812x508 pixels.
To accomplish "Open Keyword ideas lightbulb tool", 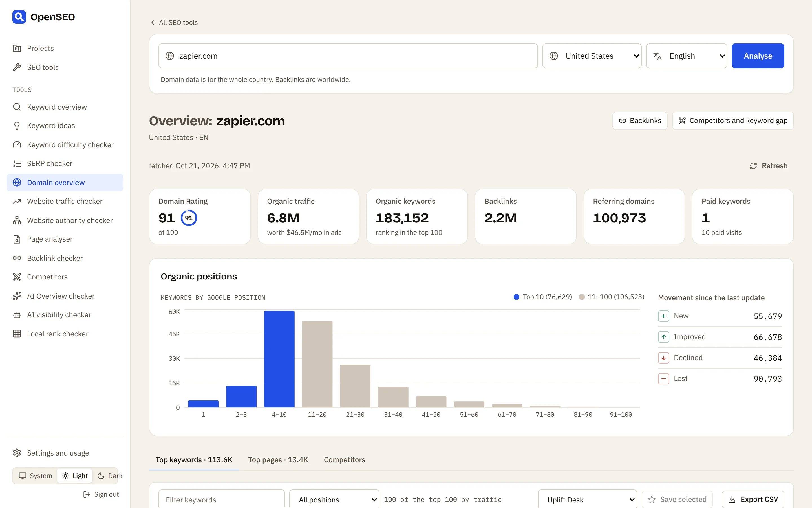I will coord(65,126).
